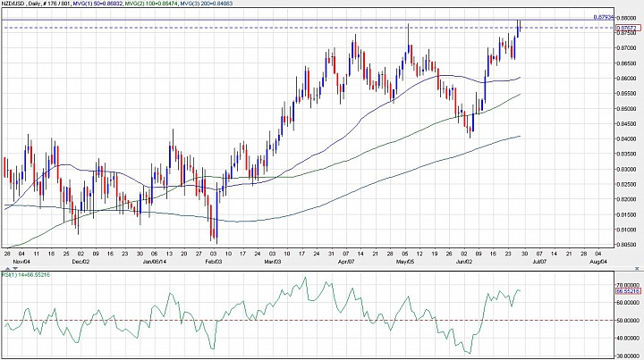Click the 0.84000 price axis label
644x360 pixels.
pyautogui.click(x=626, y=139)
